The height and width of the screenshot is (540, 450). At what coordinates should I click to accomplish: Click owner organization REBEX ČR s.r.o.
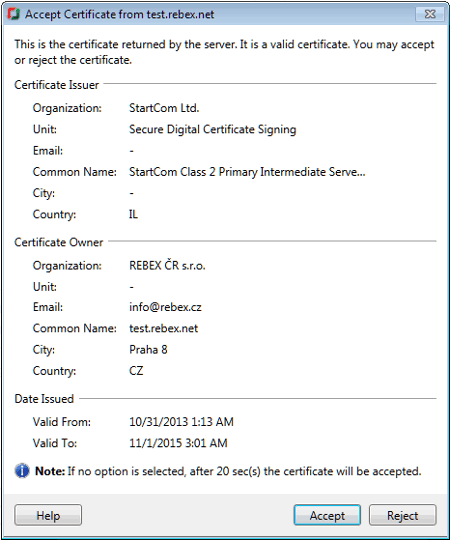[x=167, y=265]
